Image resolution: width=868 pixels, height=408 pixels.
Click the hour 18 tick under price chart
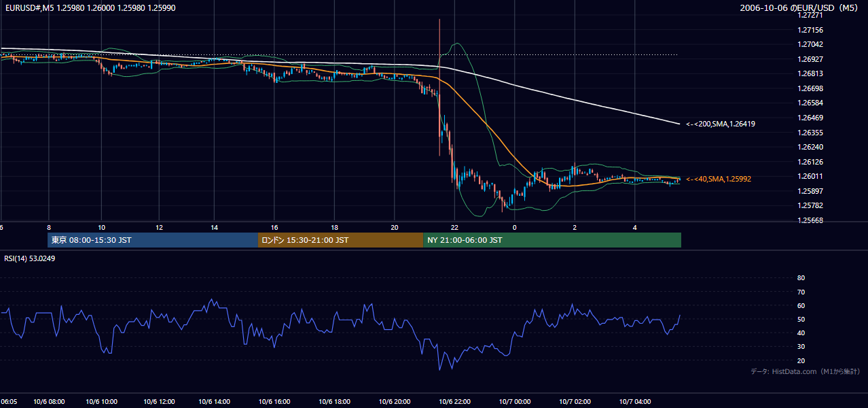click(335, 227)
